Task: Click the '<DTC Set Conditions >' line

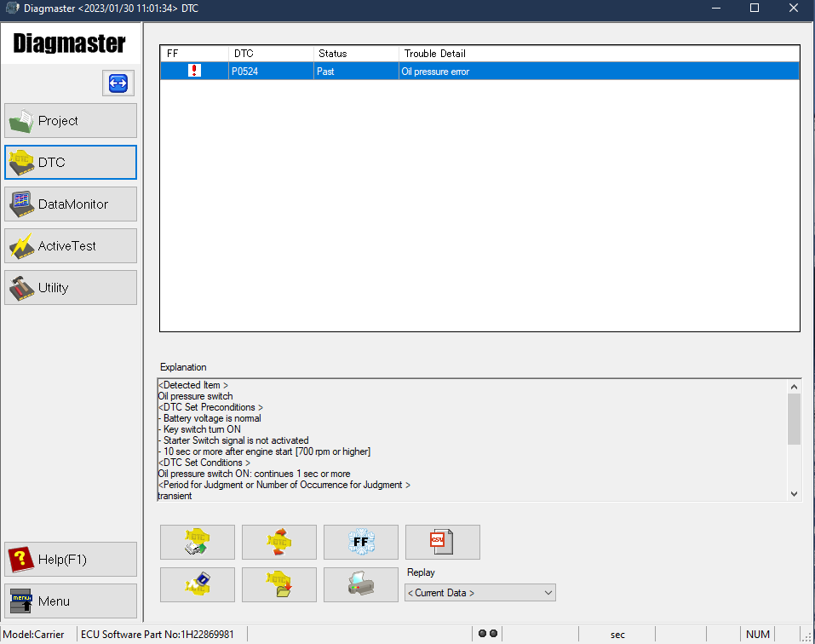Action: click(204, 463)
